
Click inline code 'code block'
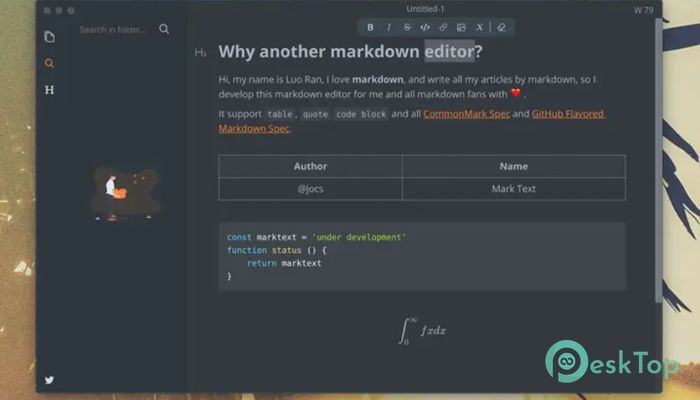(x=361, y=114)
